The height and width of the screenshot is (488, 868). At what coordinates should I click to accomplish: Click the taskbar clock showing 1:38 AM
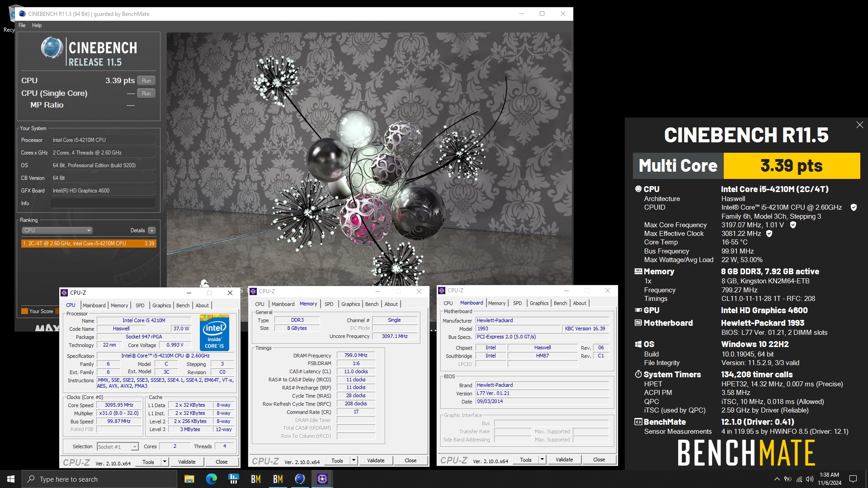[x=829, y=479]
